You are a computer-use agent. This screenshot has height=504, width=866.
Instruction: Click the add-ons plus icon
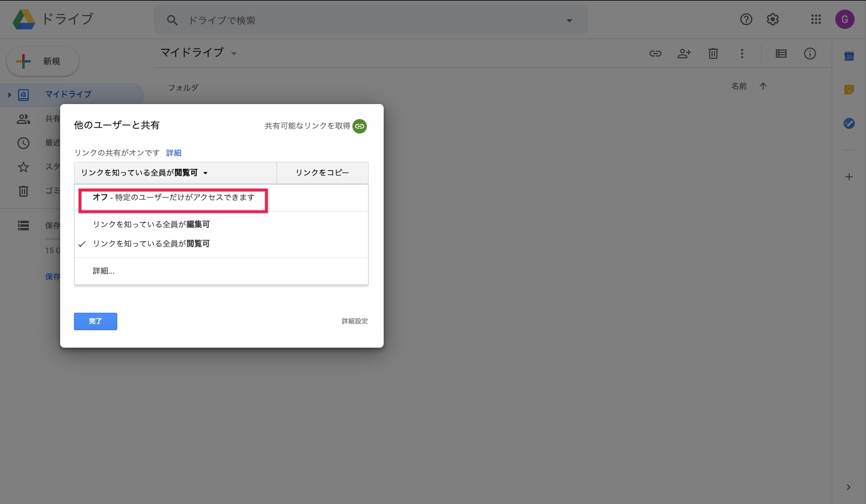(x=849, y=177)
